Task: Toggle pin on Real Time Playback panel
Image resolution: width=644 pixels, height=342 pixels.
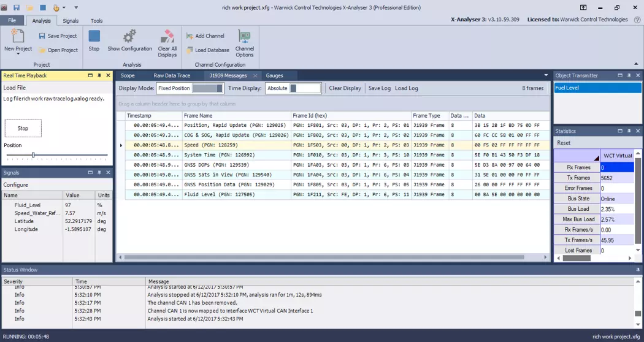Action: [x=99, y=75]
